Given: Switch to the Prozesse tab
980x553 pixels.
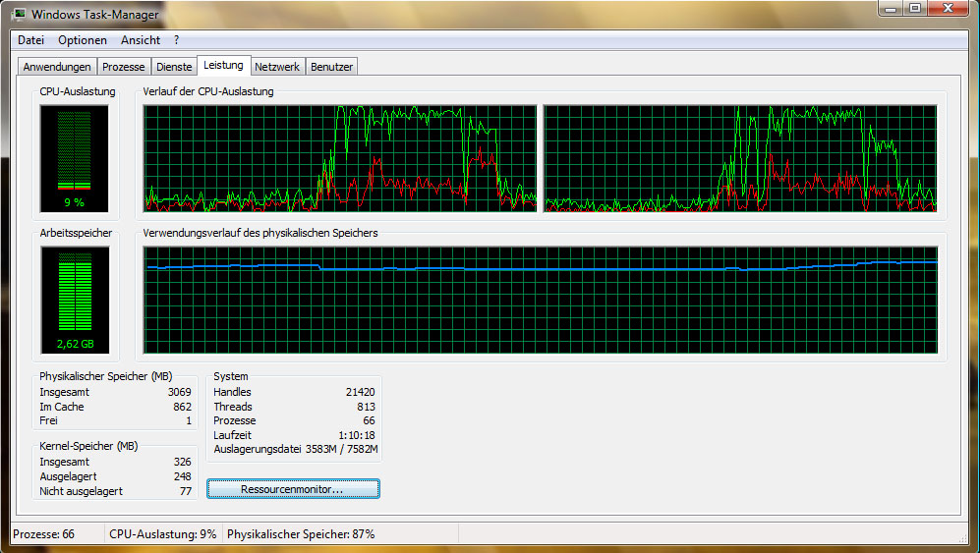Looking at the screenshot, I should 123,67.
